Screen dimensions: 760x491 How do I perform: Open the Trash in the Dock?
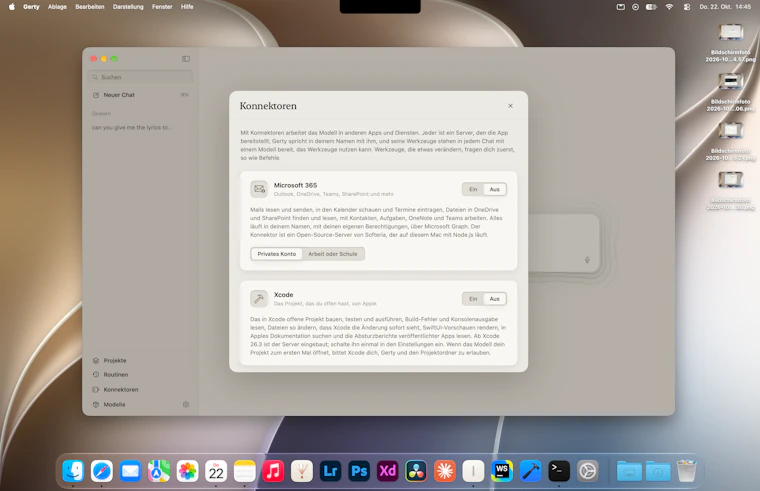686,471
